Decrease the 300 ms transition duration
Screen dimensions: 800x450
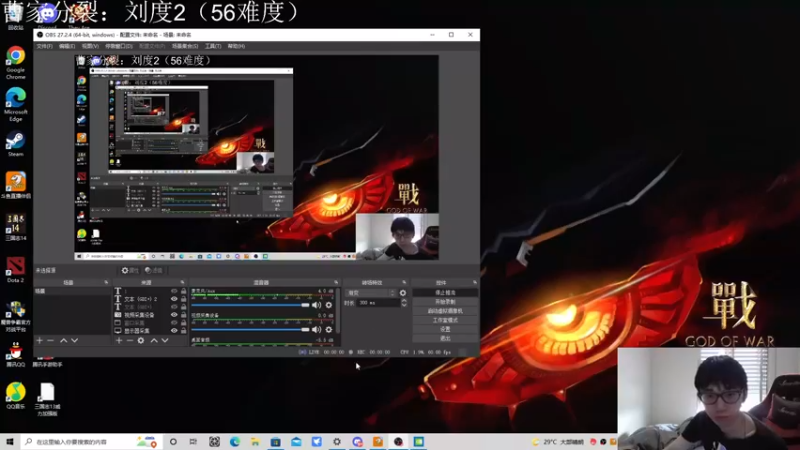tap(404, 305)
